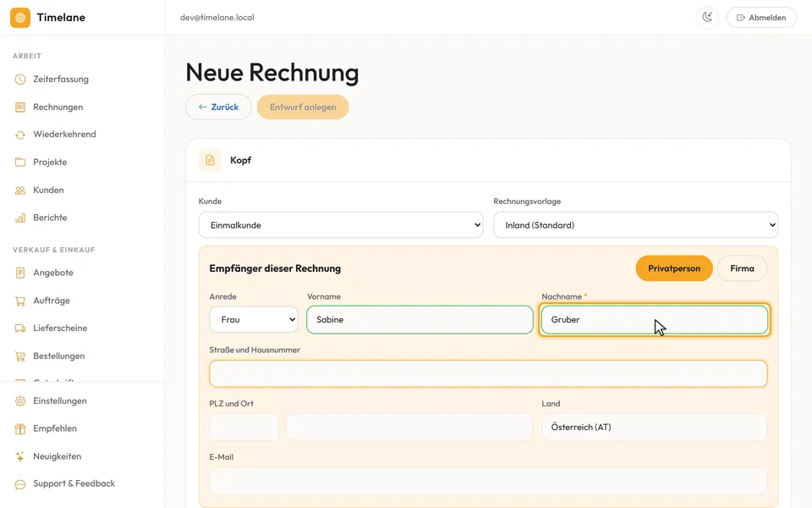Image resolution: width=812 pixels, height=508 pixels.
Task: Open the Anrede dropdown
Action: 254,320
